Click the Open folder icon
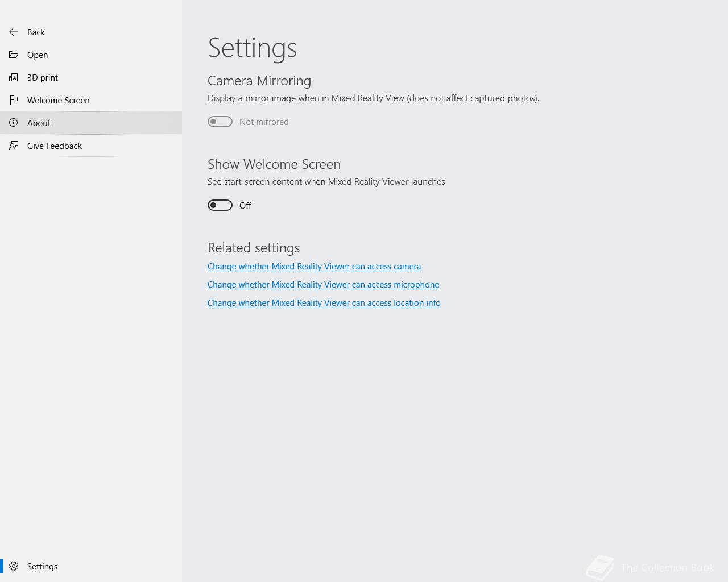The image size is (728, 582). pos(14,55)
